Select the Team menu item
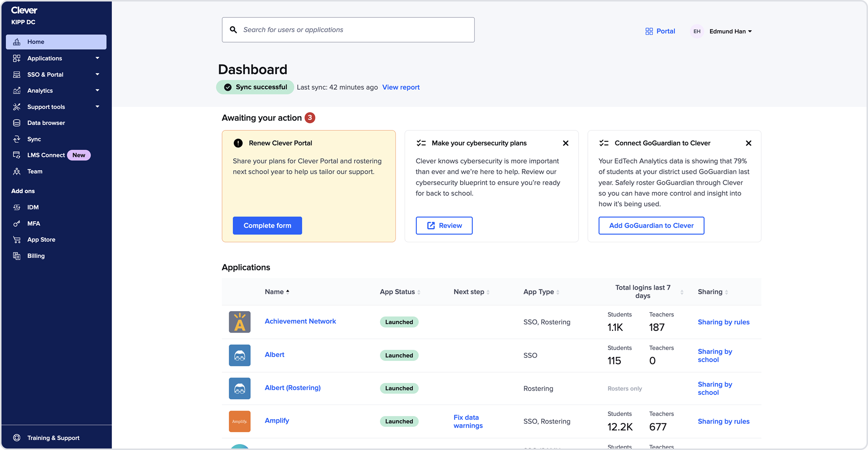The width and height of the screenshot is (868, 450). pyautogui.click(x=35, y=171)
